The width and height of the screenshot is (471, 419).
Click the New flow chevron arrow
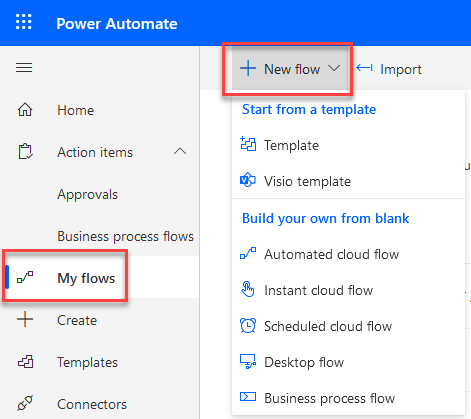pyautogui.click(x=334, y=68)
